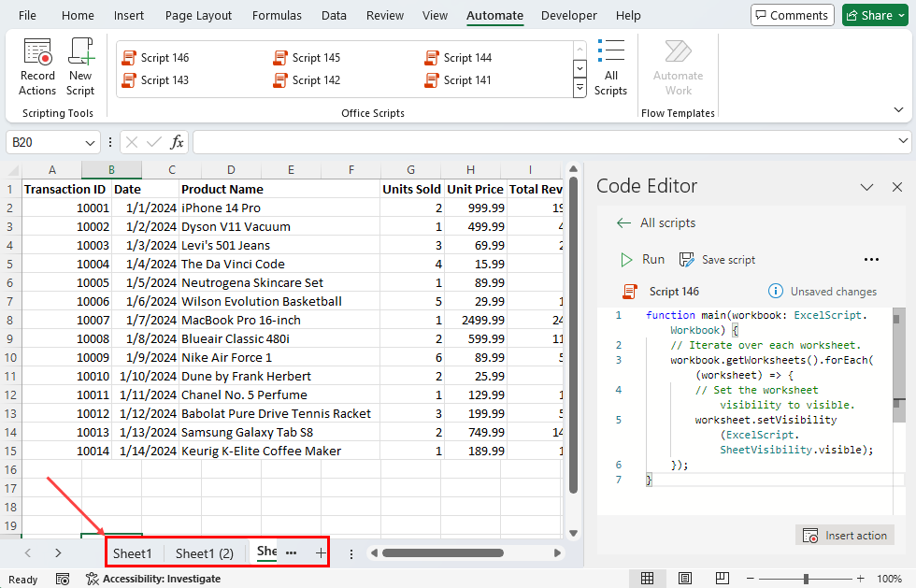Open the Comments pane
916x588 pixels.
792,15
